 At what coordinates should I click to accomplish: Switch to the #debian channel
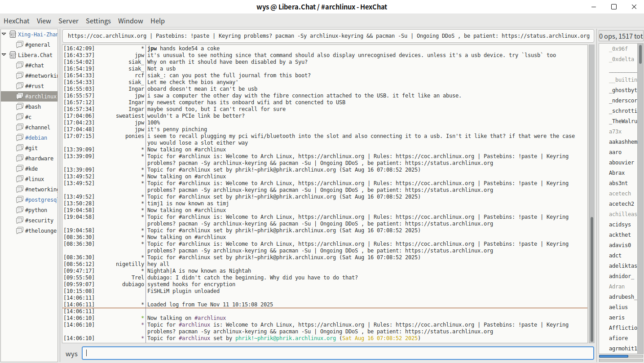36,138
